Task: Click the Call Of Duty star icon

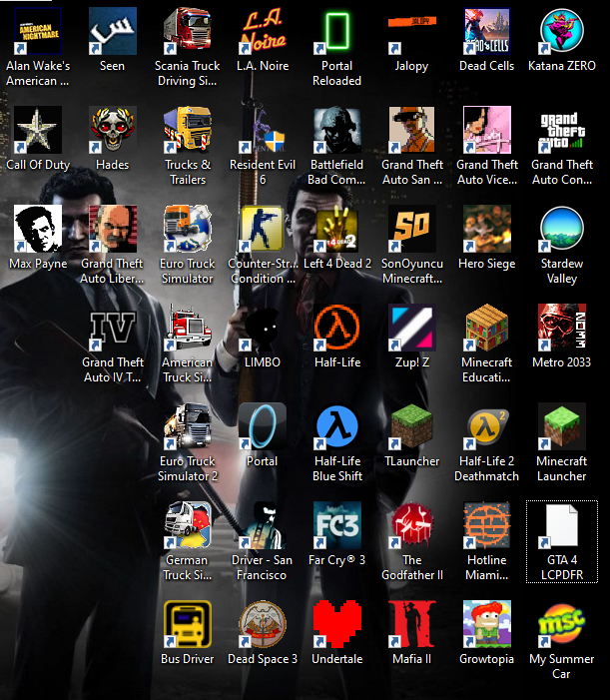Action: [x=38, y=130]
